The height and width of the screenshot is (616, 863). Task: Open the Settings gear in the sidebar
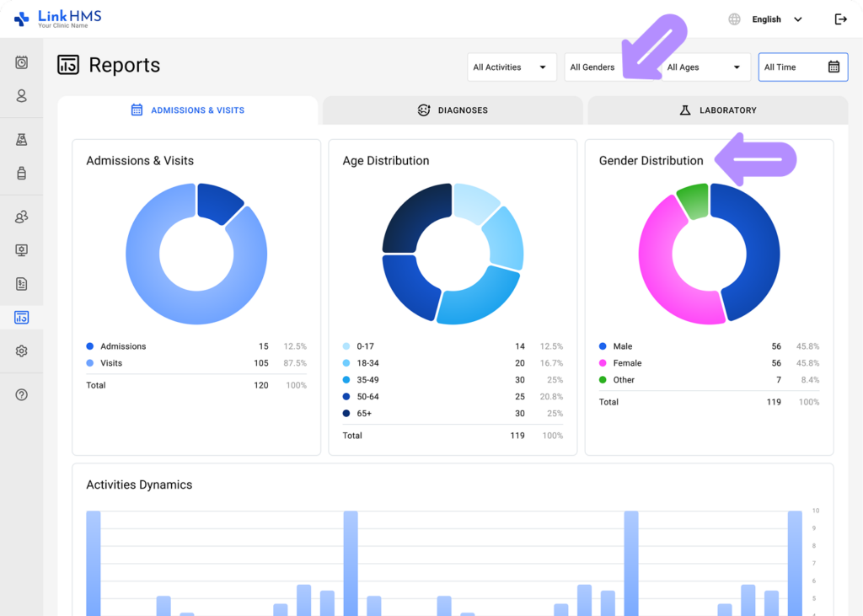pyautogui.click(x=20, y=351)
